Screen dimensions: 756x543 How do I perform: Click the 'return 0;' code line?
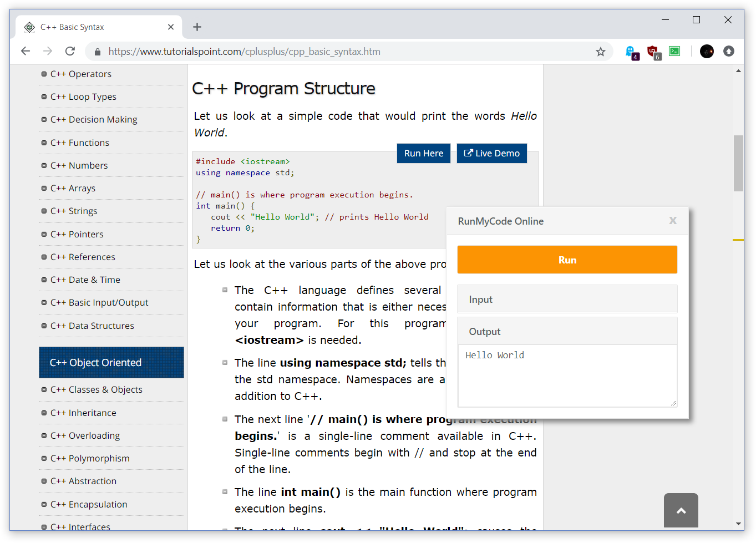(232, 228)
